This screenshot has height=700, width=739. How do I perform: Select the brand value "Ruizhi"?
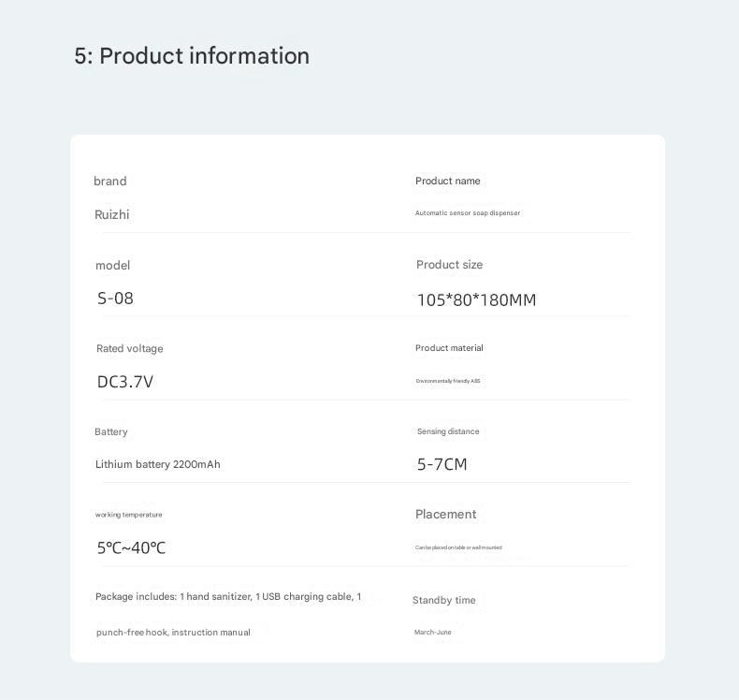[112, 215]
